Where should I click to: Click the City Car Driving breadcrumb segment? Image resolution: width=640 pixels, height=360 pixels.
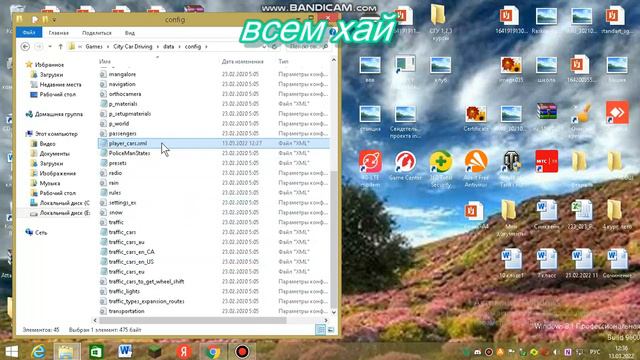tap(133, 47)
